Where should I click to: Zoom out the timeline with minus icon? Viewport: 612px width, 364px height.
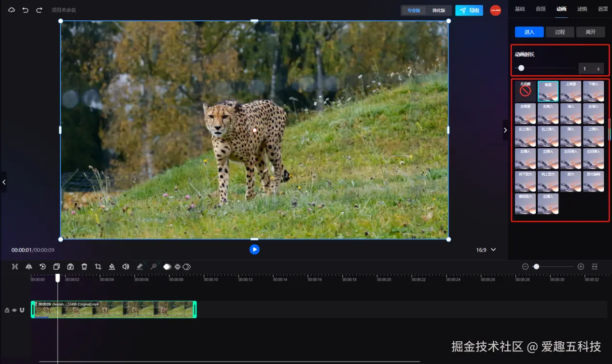tap(525, 266)
